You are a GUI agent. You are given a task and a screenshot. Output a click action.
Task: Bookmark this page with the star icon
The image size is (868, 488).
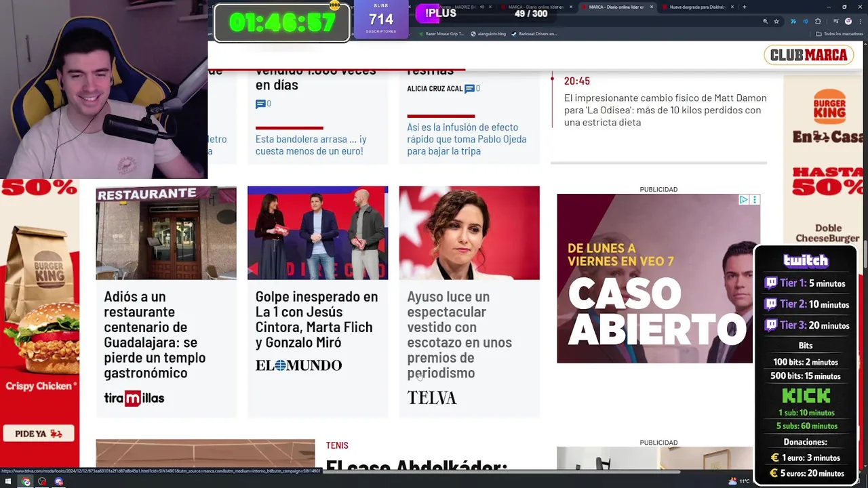776,22
